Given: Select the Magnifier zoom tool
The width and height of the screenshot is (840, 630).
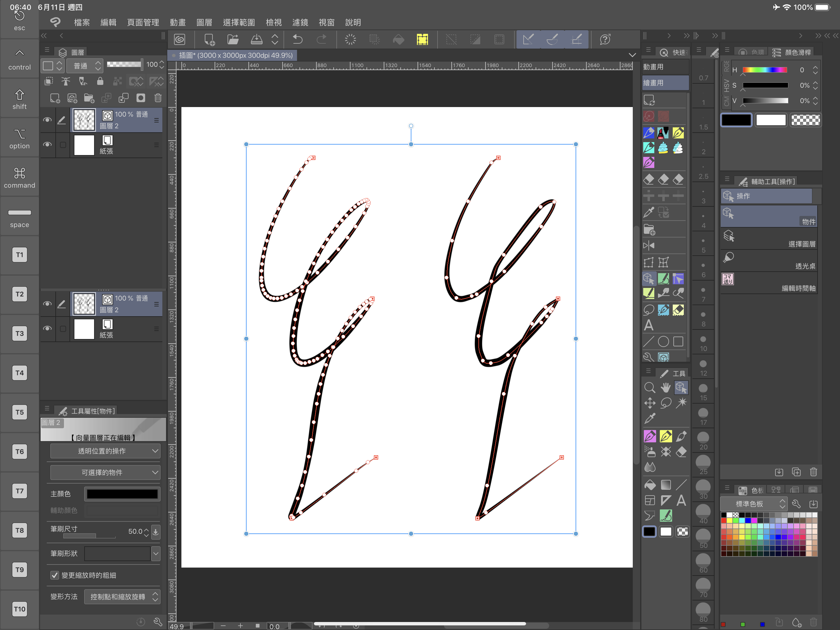Looking at the screenshot, I should click(649, 388).
